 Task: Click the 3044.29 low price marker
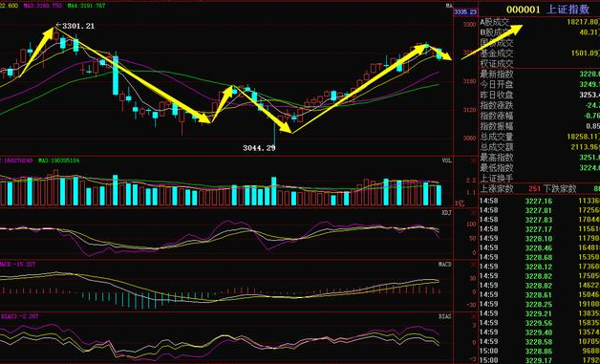(259, 148)
